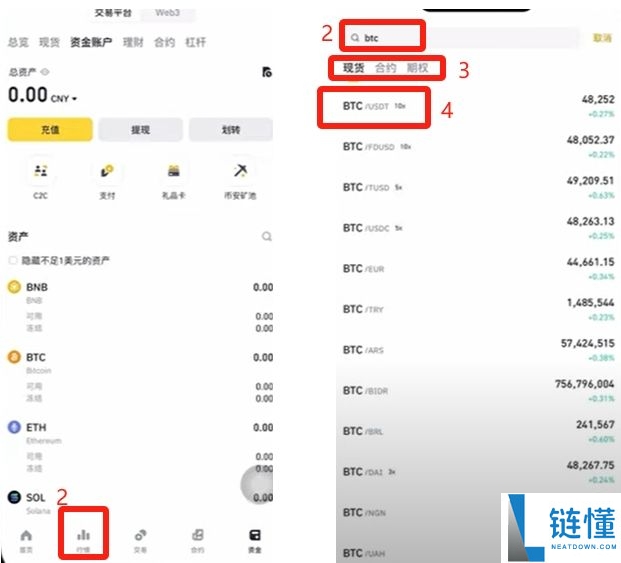621x563 pixels.
Task: Cancel search with the 取消 button
Action: click(x=602, y=38)
